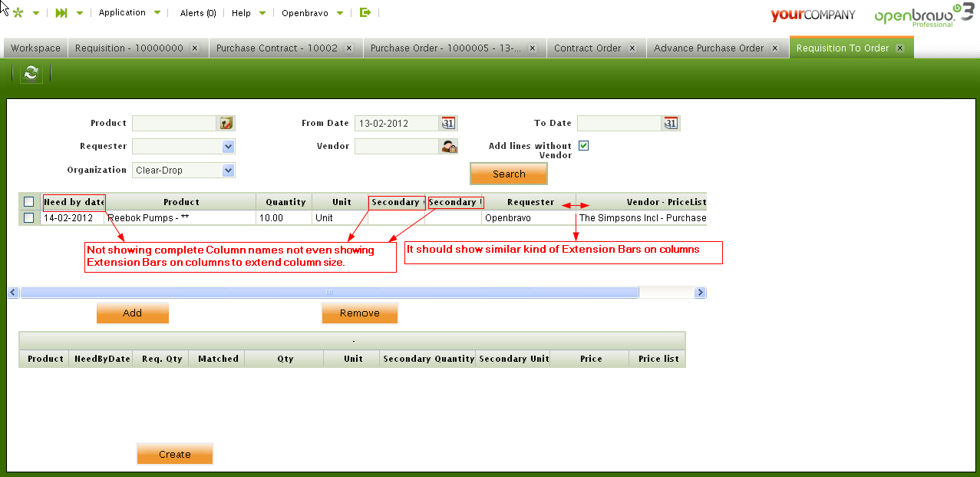Click the Price list column header
This screenshot has height=477, width=980.
coord(658,359)
